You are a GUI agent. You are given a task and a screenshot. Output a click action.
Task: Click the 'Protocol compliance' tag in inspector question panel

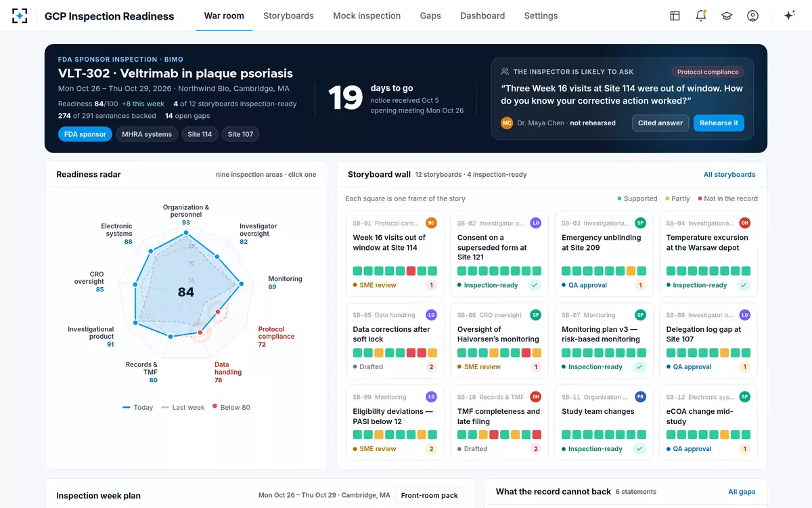708,72
